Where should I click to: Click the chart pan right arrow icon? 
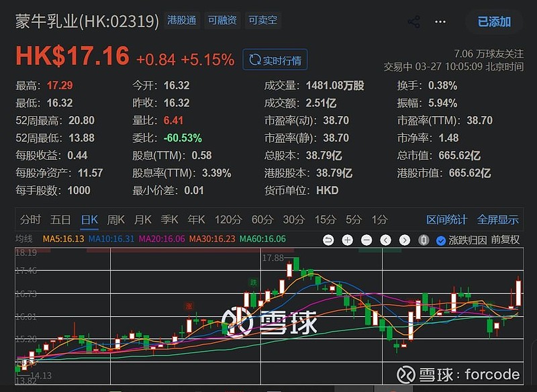point(405,240)
